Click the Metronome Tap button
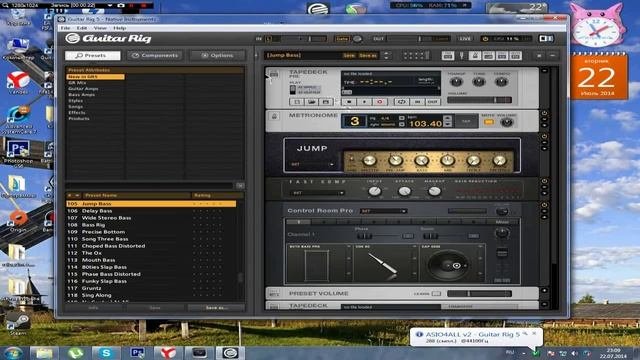Viewport: 640px width, 360px height. [466, 122]
